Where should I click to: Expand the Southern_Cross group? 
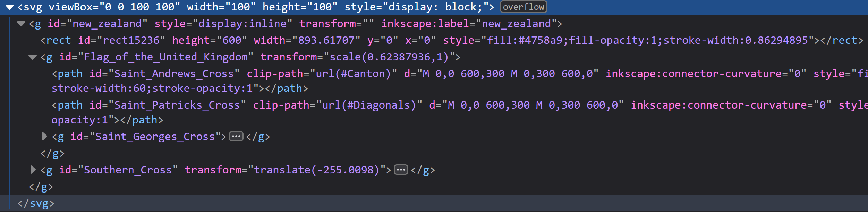(33, 170)
